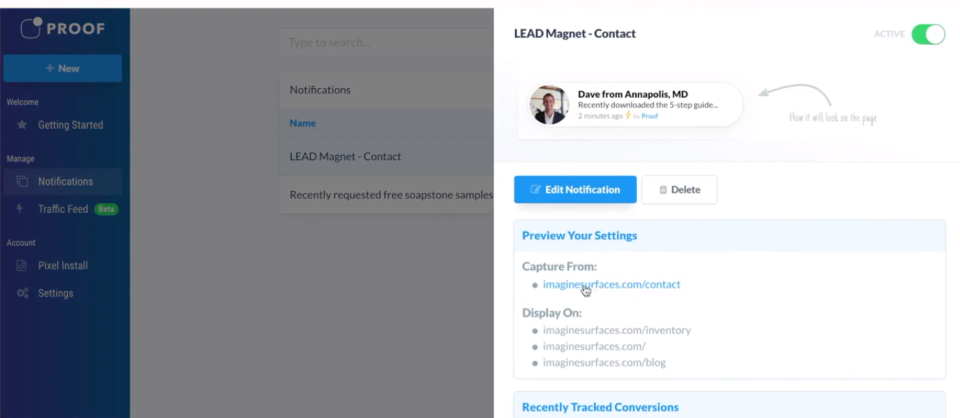
Task: Select the Recently requested free soapstone samples row
Action: tap(390, 194)
